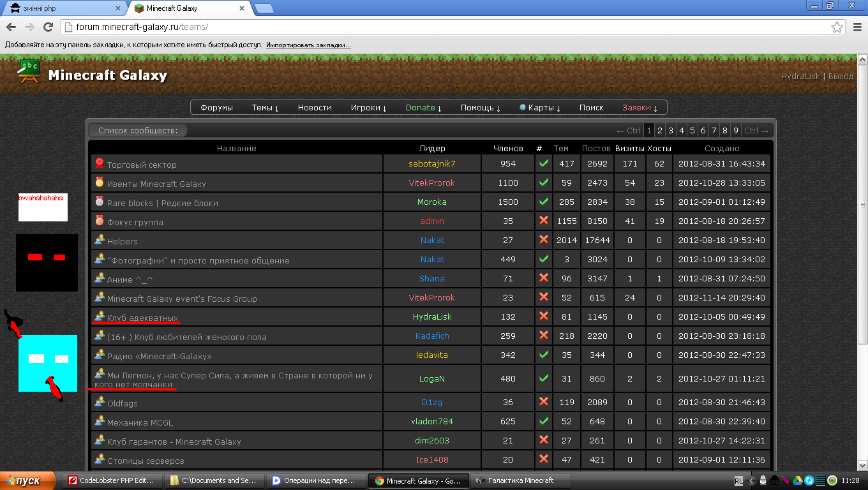
Task: Open the Donate dropdown menu
Action: [424, 108]
